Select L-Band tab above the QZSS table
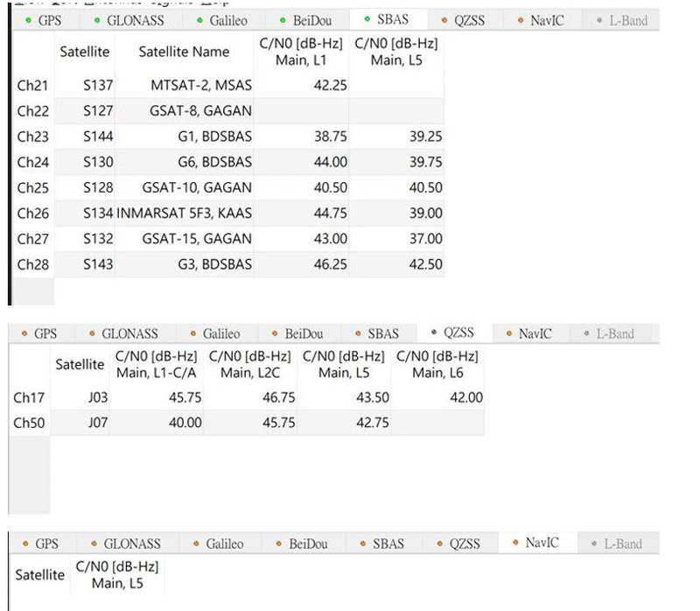The height and width of the screenshot is (611, 700). [610, 334]
